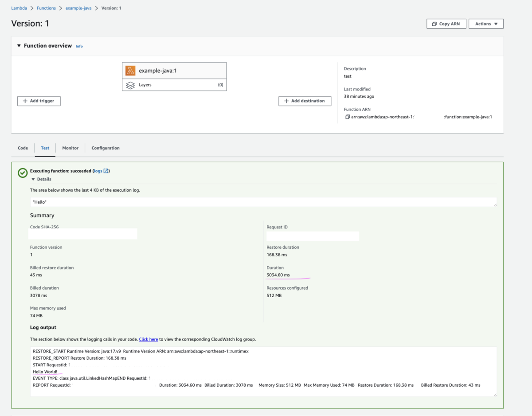
Task: Click the Layers count (0)
Action: [220, 85]
